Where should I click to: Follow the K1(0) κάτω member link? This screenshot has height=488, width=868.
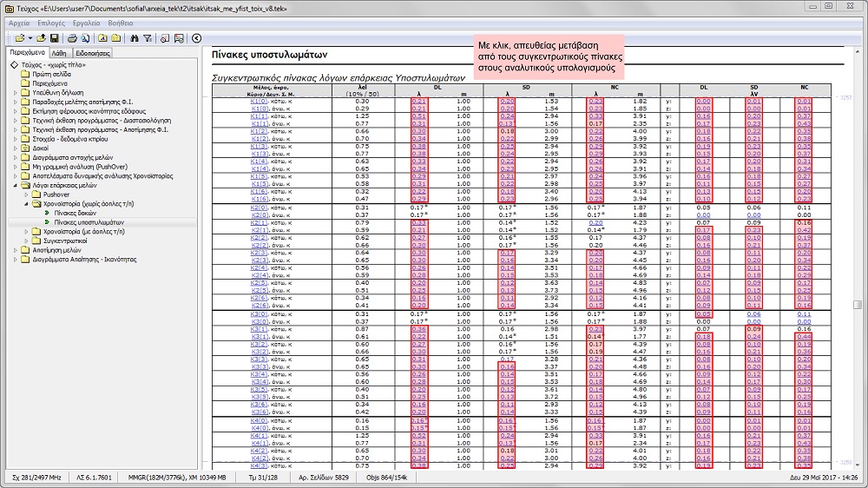[260, 102]
